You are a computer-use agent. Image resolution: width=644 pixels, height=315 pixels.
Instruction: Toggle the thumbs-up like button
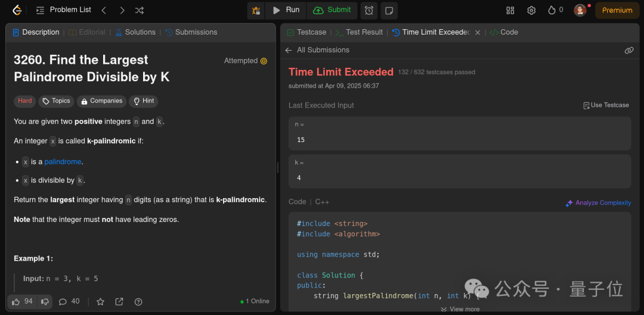[22, 302]
